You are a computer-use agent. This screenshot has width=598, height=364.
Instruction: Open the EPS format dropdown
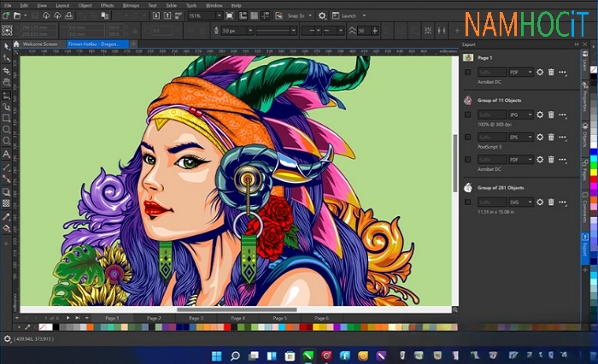click(x=520, y=137)
